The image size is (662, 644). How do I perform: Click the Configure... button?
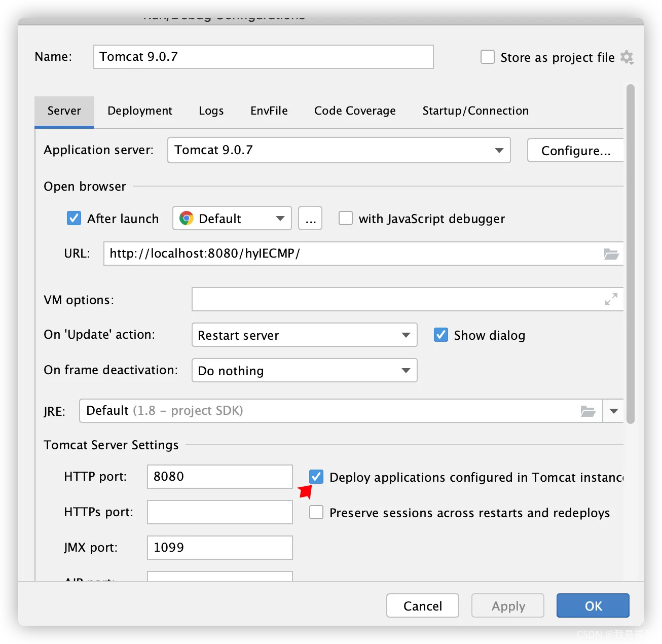click(576, 150)
